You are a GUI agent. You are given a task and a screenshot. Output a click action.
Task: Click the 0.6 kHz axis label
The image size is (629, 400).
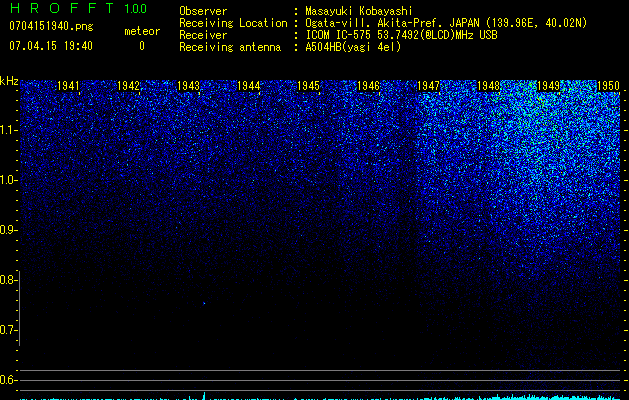point(7,380)
